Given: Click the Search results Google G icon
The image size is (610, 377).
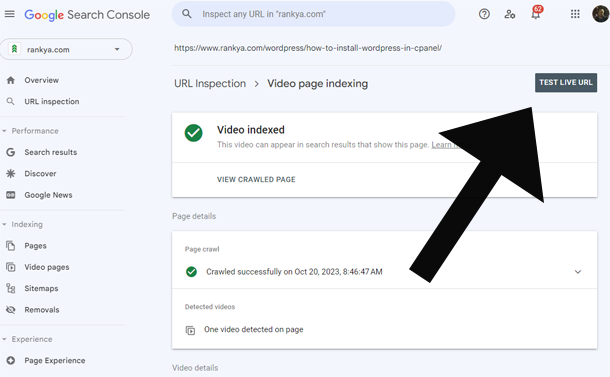Looking at the screenshot, I should [x=11, y=152].
